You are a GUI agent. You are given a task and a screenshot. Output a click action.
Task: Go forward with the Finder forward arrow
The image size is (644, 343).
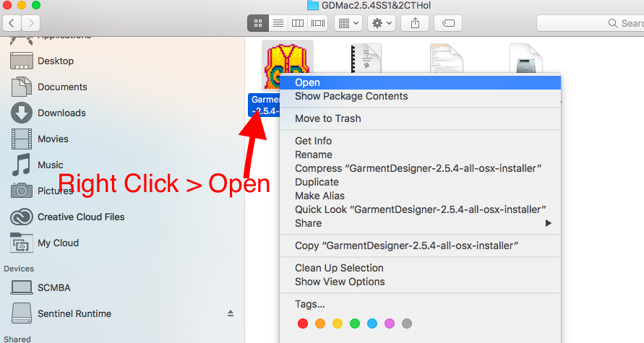[31, 23]
